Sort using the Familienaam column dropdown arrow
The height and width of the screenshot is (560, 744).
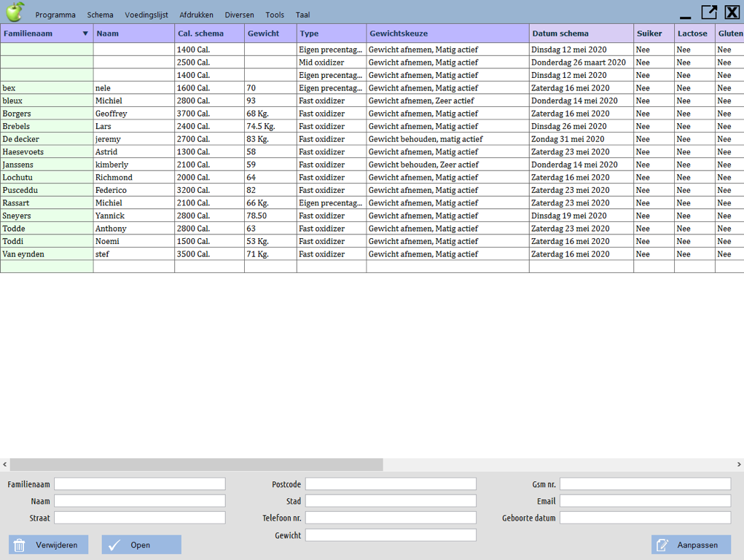tap(85, 33)
